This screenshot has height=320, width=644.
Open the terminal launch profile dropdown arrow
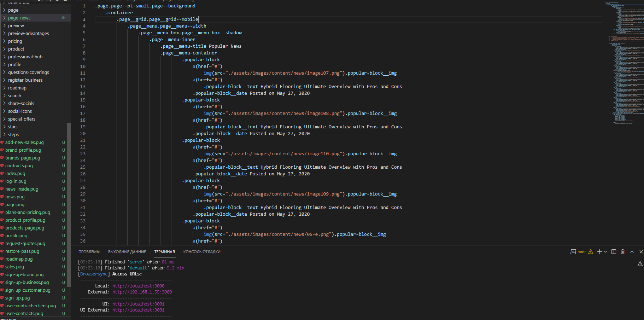[605, 252]
